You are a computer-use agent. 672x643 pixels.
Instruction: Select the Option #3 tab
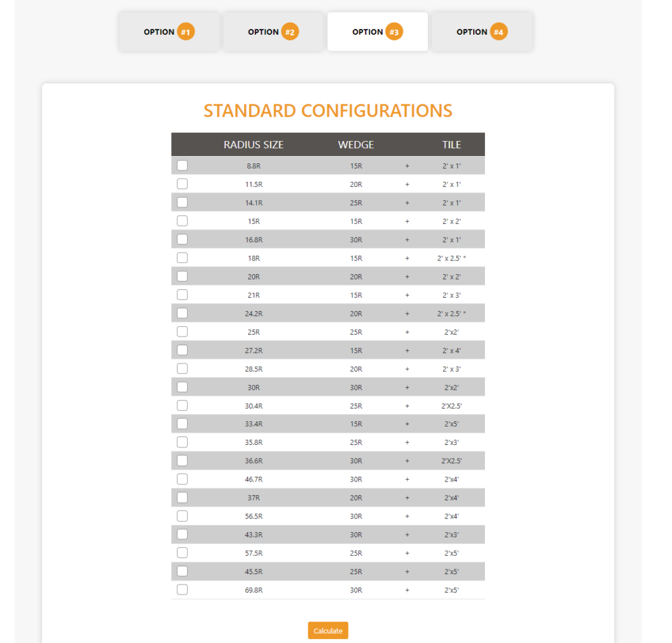click(x=377, y=31)
